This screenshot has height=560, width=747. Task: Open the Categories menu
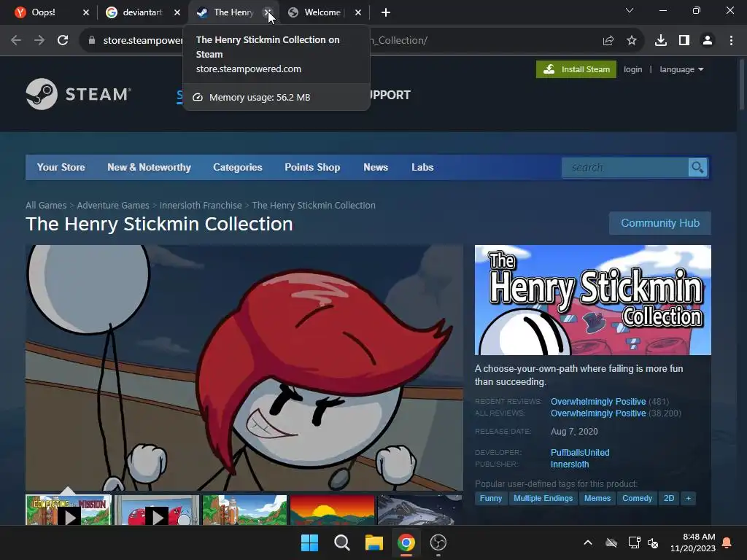click(x=238, y=167)
